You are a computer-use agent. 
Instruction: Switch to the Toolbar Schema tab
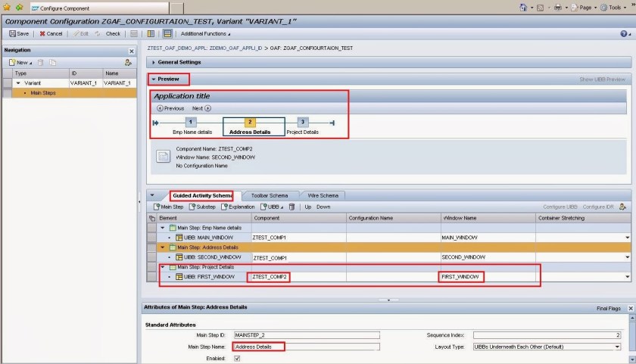pos(269,195)
